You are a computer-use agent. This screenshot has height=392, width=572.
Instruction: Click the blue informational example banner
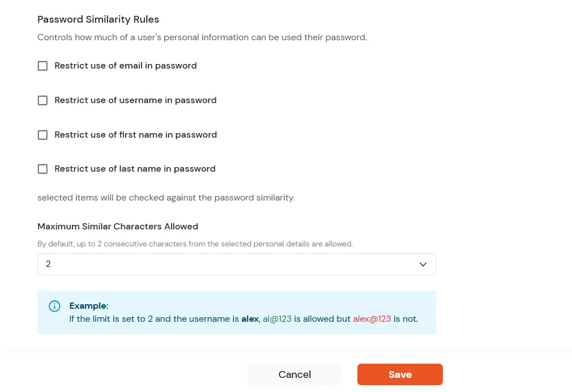pos(236,312)
